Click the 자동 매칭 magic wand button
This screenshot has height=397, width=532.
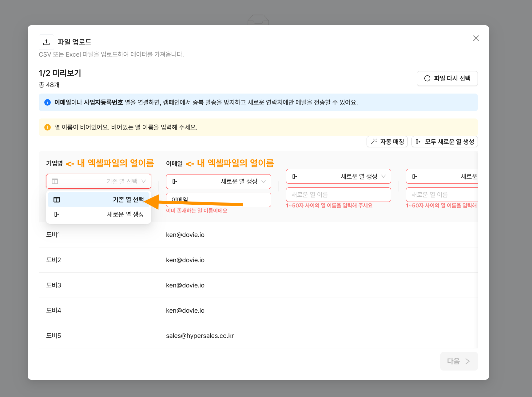point(387,142)
